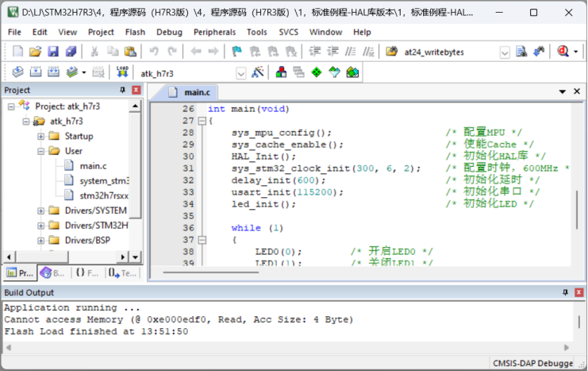Click the Build target icon
This screenshot has width=588, height=371.
coord(36,72)
